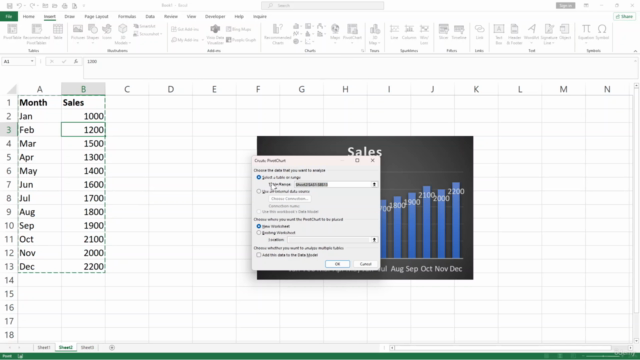Click People Graph add-in
The height and width of the screenshot is (360, 640).
241,40
